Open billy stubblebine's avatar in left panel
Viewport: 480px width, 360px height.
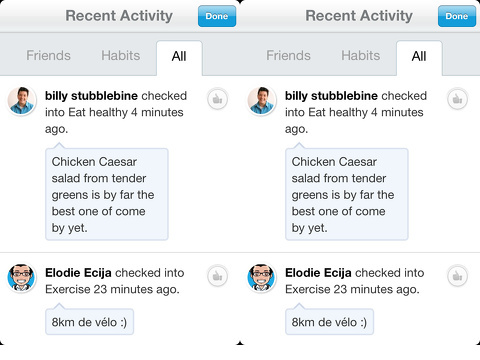click(x=22, y=101)
